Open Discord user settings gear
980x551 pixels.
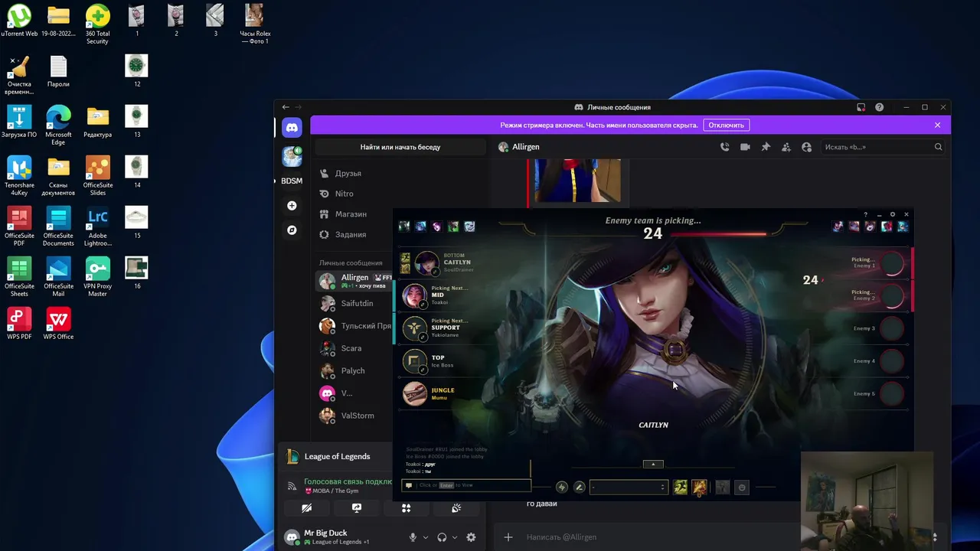471,538
